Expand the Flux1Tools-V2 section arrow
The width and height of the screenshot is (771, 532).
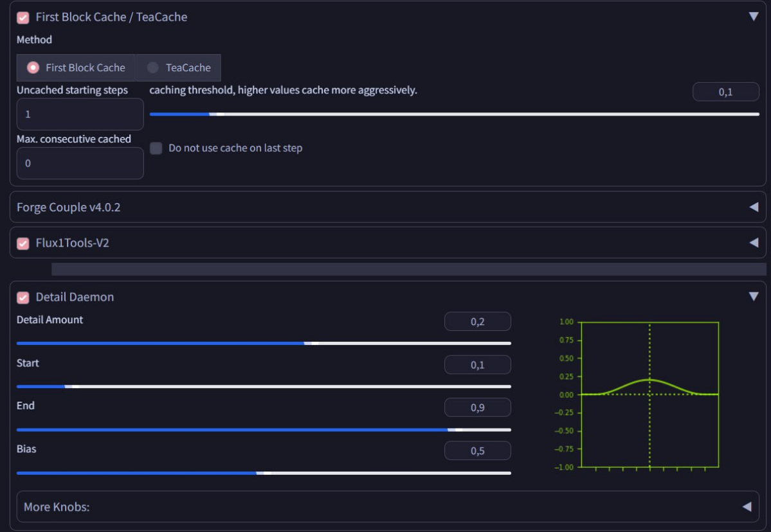[754, 243]
